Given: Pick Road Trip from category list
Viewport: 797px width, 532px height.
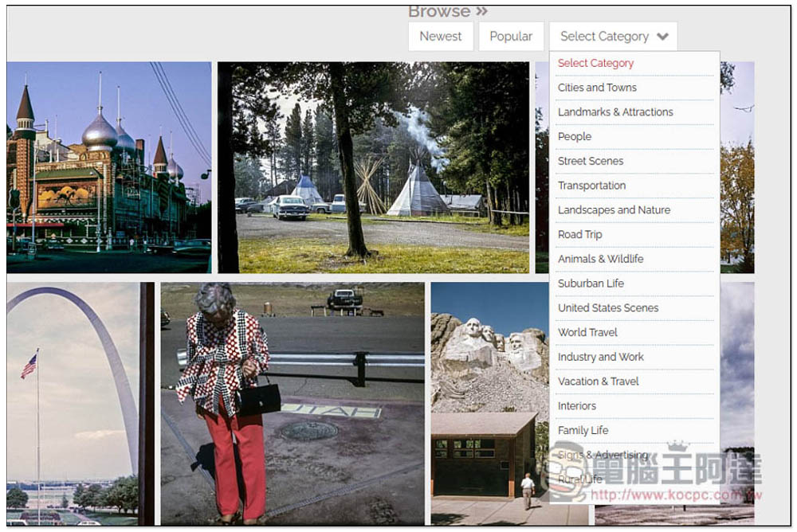Looking at the screenshot, I should point(580,235).
